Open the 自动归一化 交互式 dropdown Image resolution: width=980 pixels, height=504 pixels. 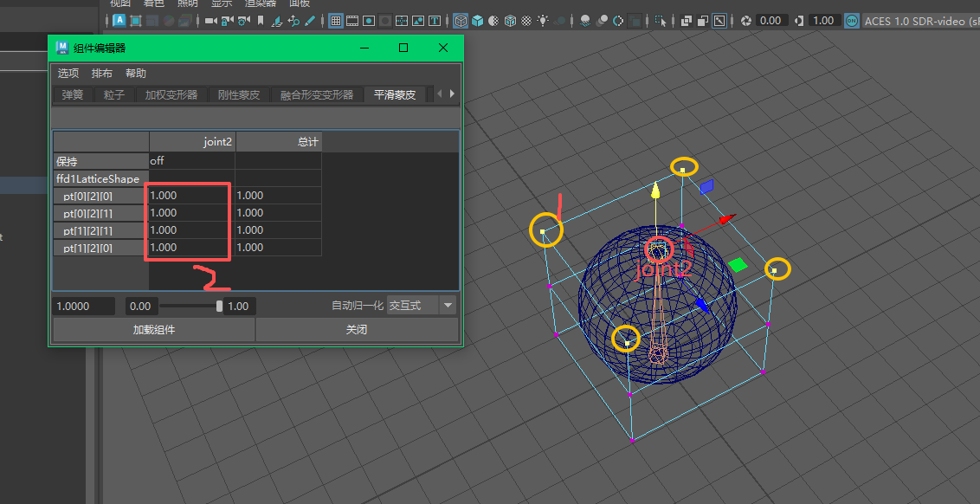(422, 306)
